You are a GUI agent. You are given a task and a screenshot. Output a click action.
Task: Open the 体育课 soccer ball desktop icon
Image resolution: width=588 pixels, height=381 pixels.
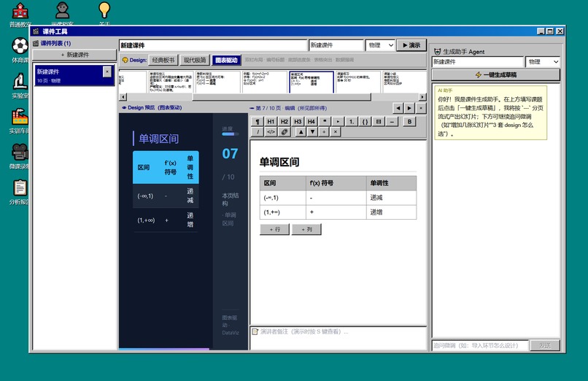click(20, 50)
